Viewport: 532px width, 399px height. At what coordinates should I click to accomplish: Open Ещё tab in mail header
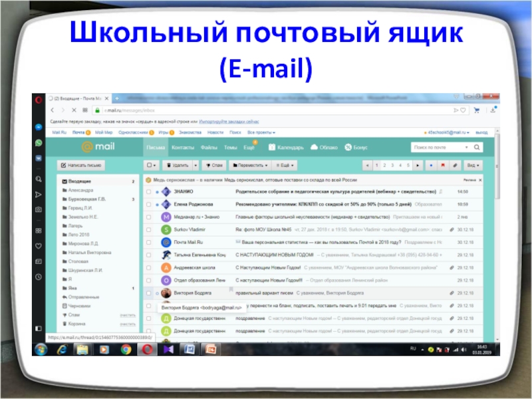[x=249, y=147]
